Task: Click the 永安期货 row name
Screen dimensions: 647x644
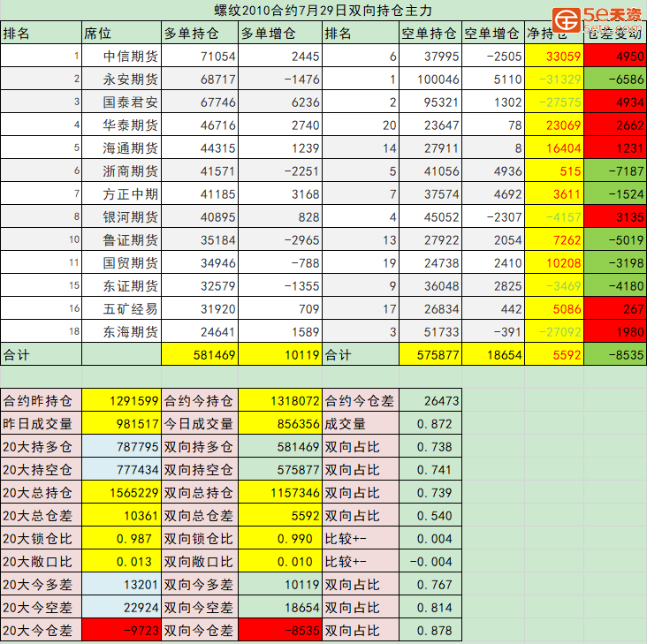Action: tap(121, 80)
